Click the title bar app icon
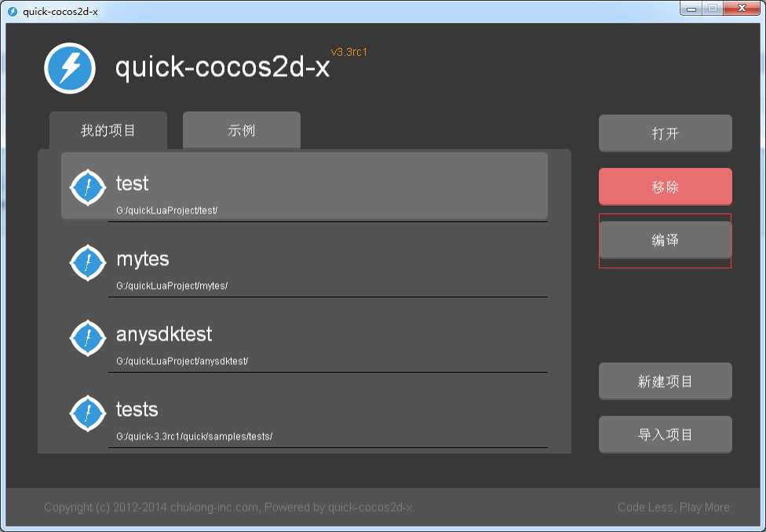766x532 pixels. point(13,11)
